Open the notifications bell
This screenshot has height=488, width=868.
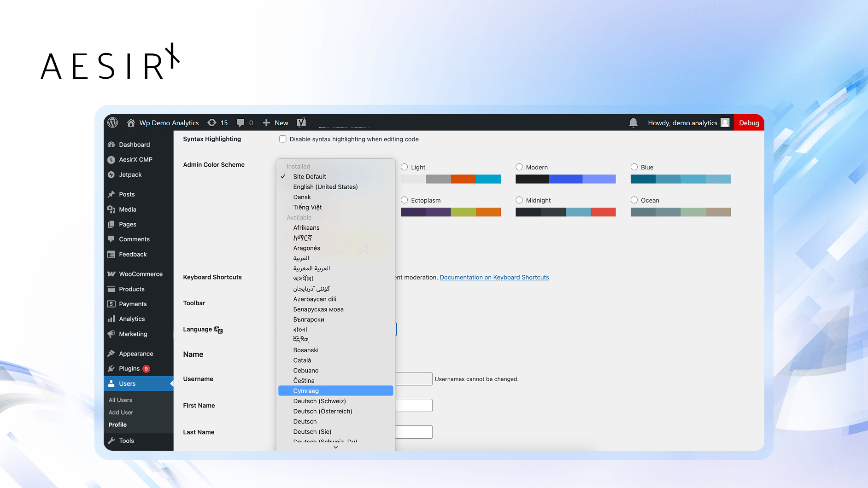(x=633, y=122)
